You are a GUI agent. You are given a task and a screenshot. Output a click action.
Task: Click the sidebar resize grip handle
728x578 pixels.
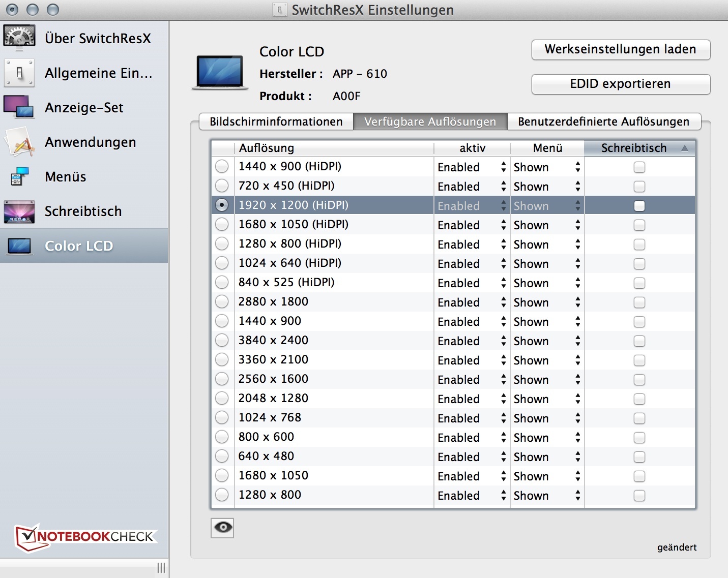point(161,568)
